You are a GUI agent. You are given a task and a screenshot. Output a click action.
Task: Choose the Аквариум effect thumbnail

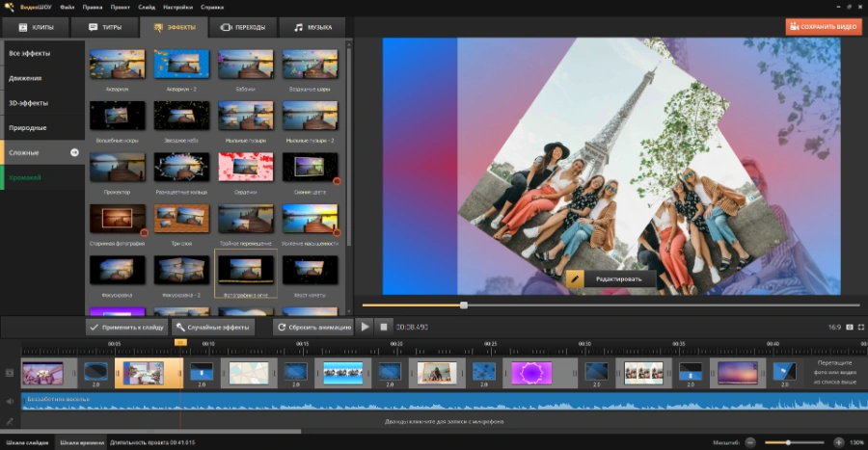[x=118, y=65]
